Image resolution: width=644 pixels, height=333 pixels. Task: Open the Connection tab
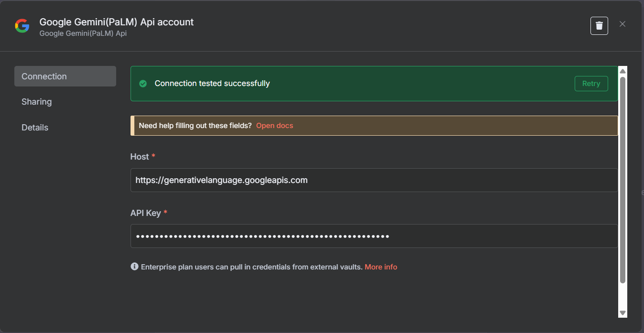(65, 76)
